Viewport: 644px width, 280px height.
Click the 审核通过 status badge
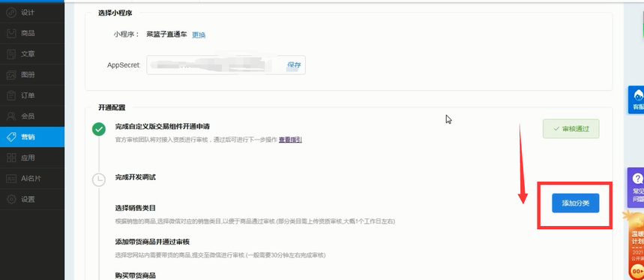571,128
